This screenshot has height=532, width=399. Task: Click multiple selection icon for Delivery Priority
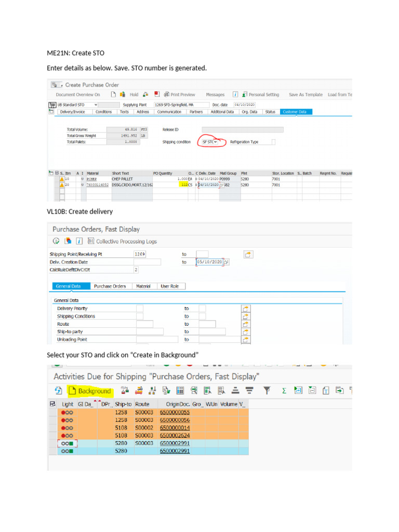[246, 309]
